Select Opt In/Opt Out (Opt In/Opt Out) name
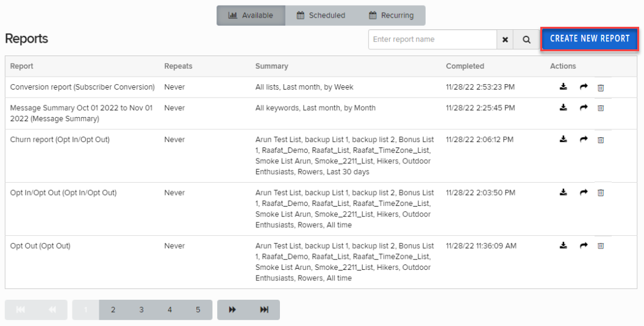Image resolution: width=644 pixels, height=326 pixels. 63,193
